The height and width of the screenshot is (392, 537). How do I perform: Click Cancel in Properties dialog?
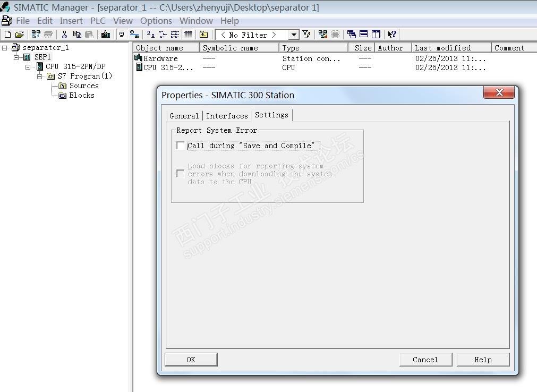point(425,360)
